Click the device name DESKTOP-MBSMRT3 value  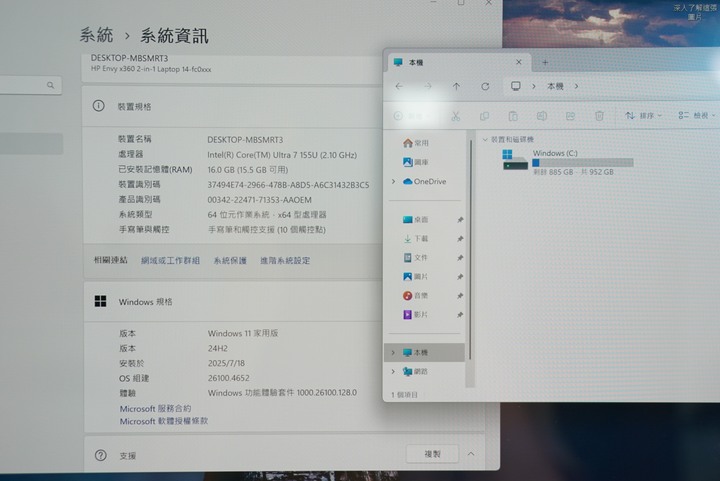tap(245, 140)
